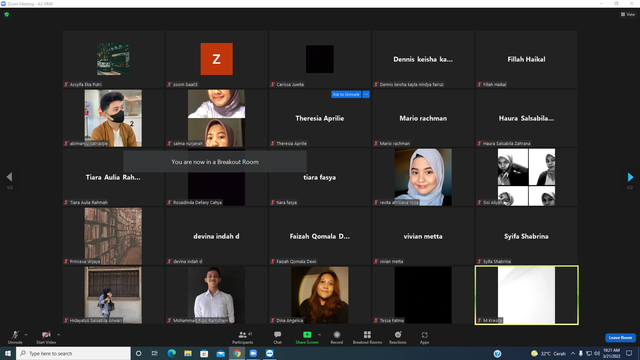Expand video options arrow beside Start Video

58,335
